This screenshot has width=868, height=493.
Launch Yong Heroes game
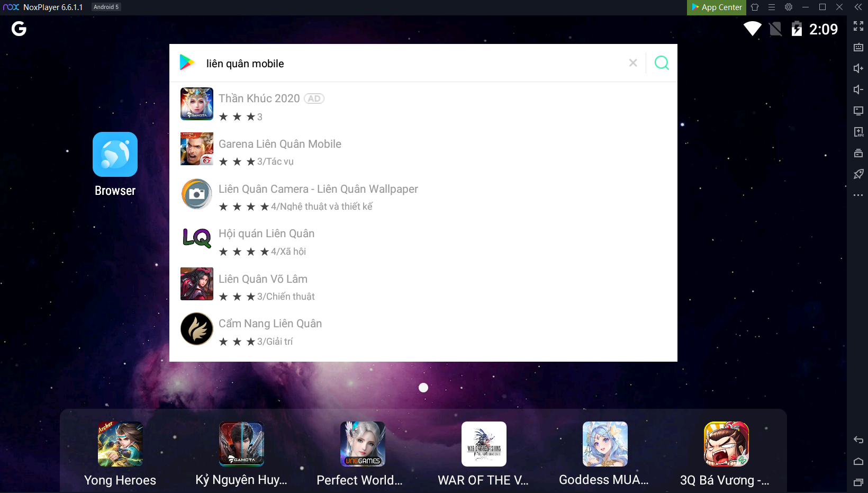(120, 444)
